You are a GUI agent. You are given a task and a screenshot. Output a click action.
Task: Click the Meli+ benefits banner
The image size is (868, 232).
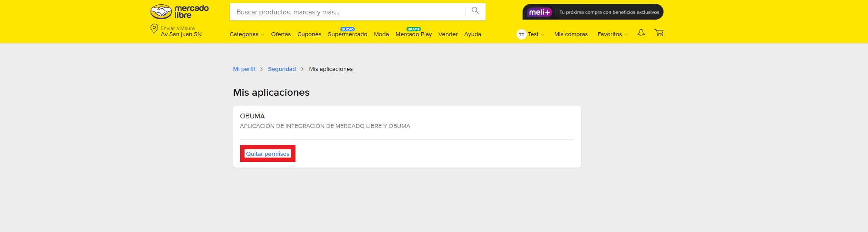(593, 12)
